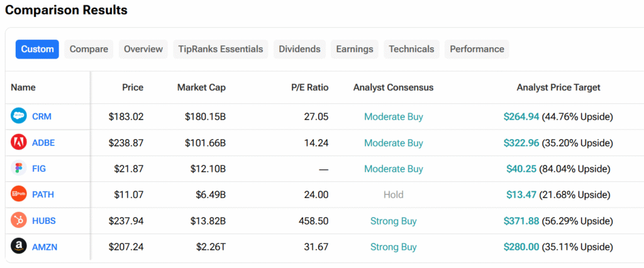Image resolution: width=644 pixels, height=268 pixels.
Task: Click the HubSpot HUBS logo icon
Action: pyautogui.click(x=19, y=221)
